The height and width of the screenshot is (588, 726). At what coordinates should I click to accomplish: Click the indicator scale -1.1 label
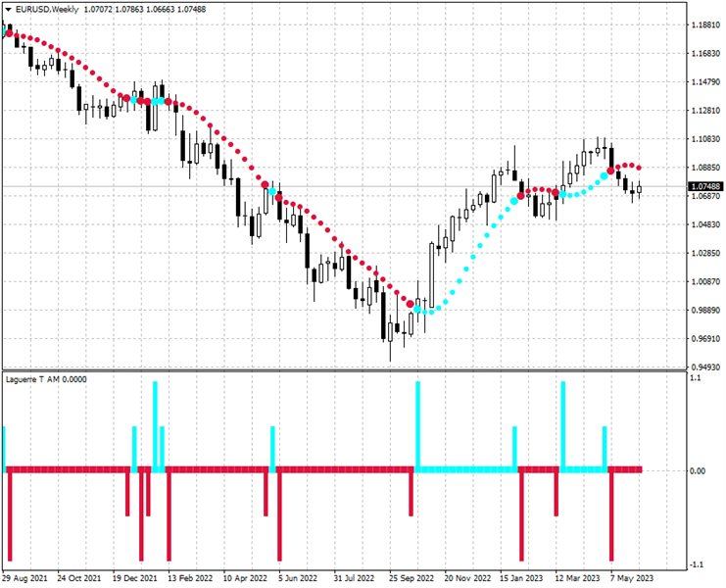click(696, 564)
